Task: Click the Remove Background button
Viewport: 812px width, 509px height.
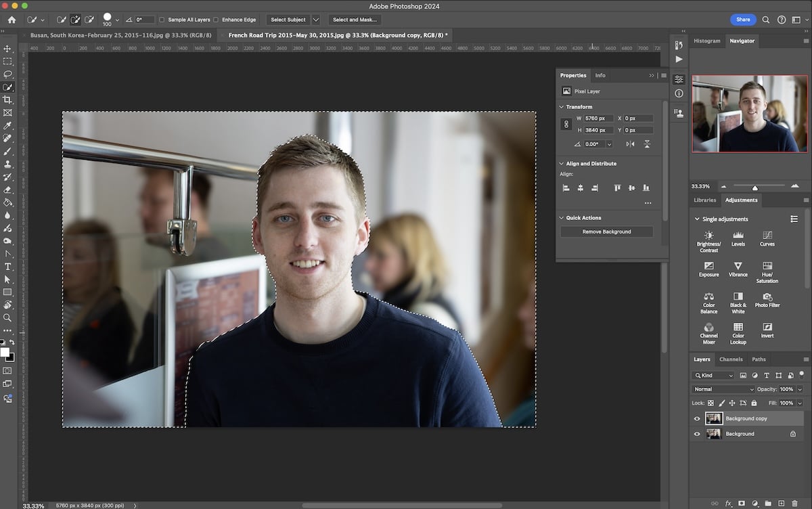Action: pyautogui.click(x=606, y=231)
